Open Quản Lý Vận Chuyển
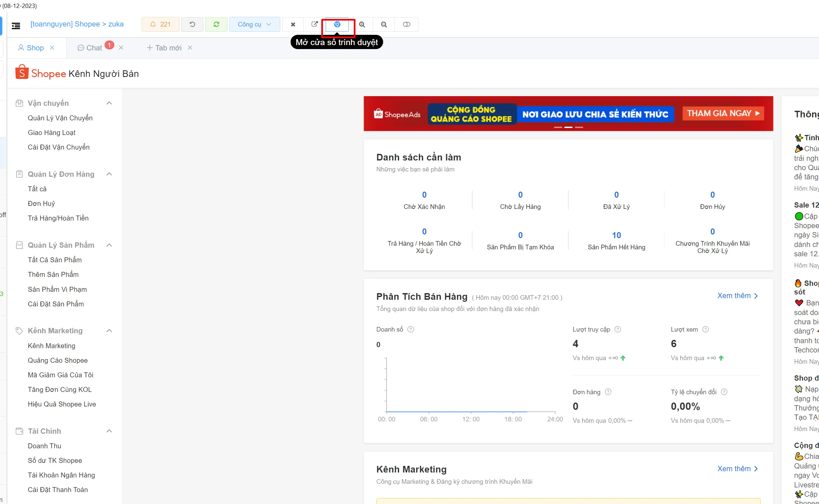The height and width of the screenshot is (504, 819). pyautogui.click(x=60, y=118)
